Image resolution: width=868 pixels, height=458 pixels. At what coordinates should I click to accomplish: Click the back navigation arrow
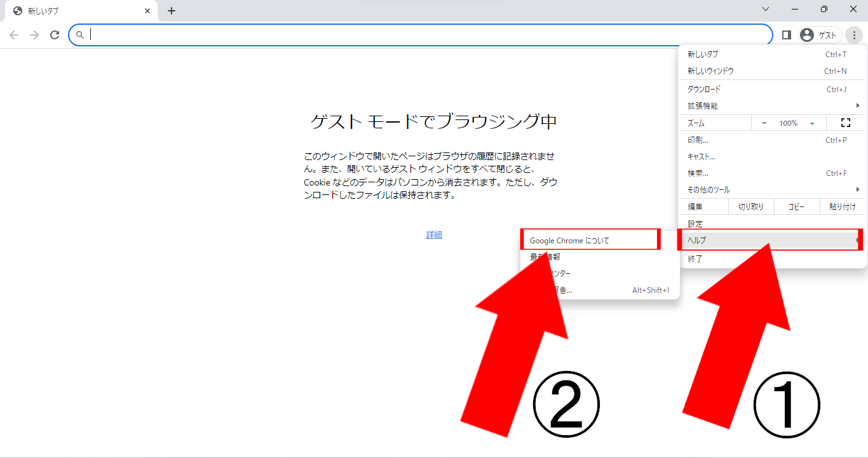point(14,35)
